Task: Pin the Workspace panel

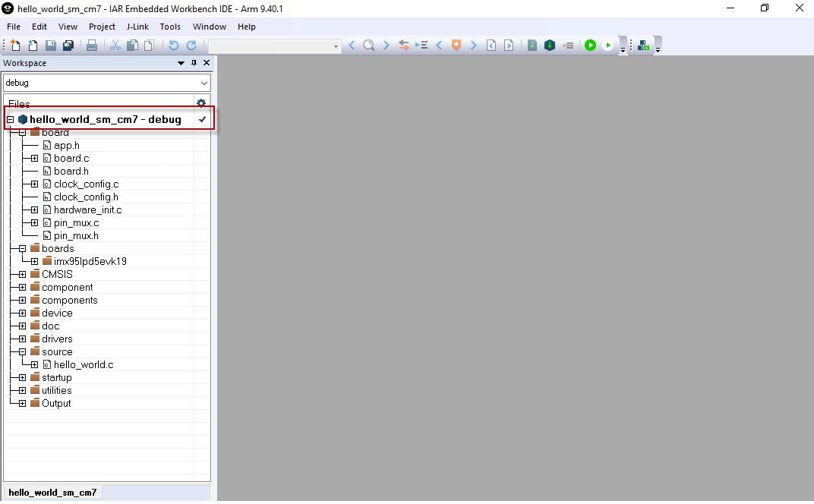Action: [x=194, y=63]
